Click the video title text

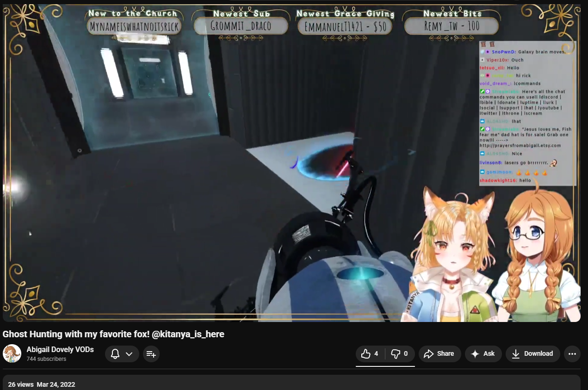pyautogui.click(x=113, y=334)
